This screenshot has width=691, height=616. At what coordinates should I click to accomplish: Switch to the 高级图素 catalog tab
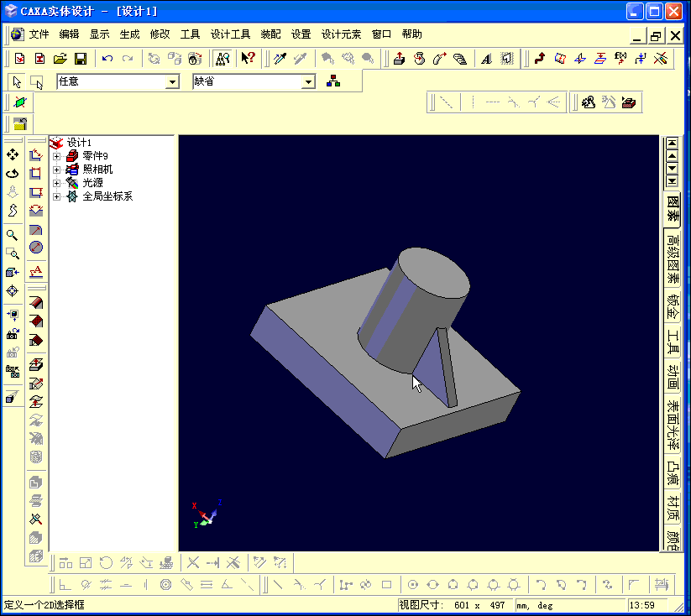point(673,258)
